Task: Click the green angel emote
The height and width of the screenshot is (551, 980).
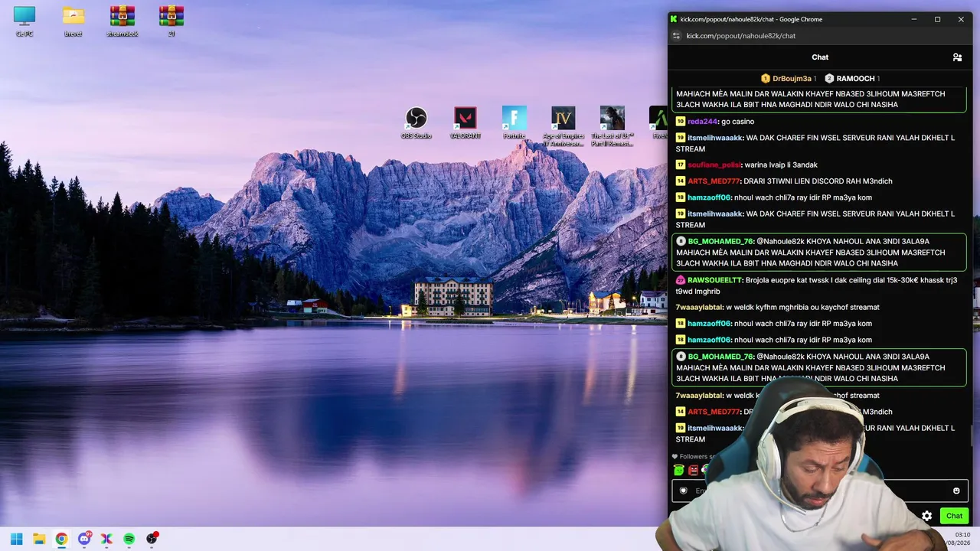Action: pos(678,470)
